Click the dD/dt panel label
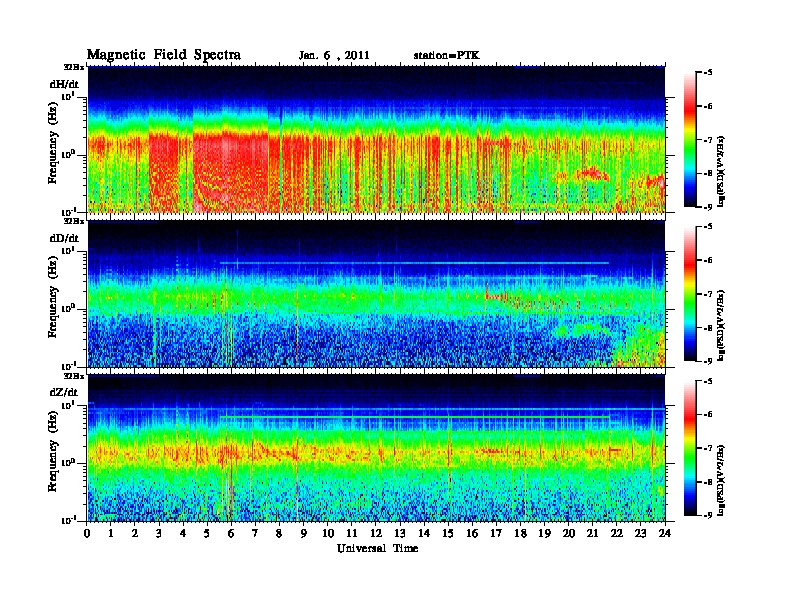792x612 pixels. click(64, 238)
